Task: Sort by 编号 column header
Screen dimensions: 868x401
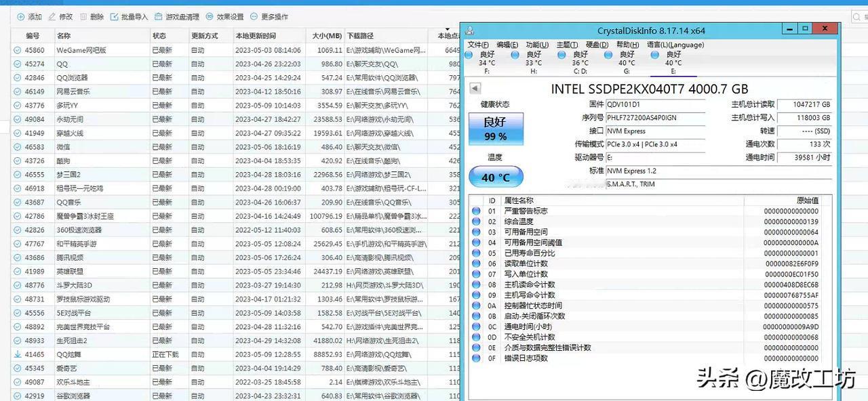Action: point(33,36)
